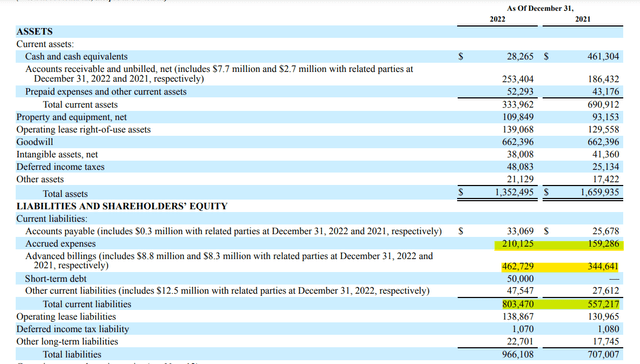Viewport: 640px width, 364px height.
Task: Select the Total current assets label
Action: [80, 104]
